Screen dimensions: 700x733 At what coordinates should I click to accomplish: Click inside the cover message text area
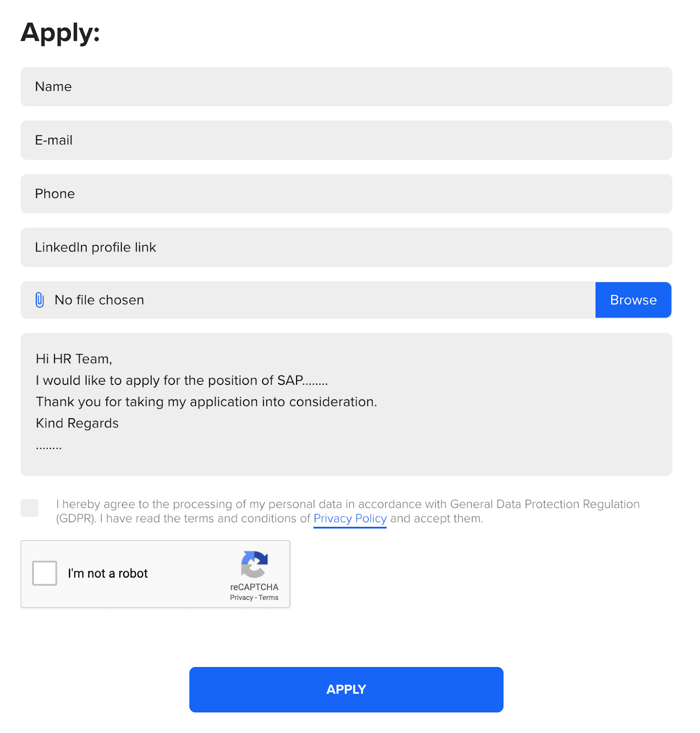[x=346, y=405]
